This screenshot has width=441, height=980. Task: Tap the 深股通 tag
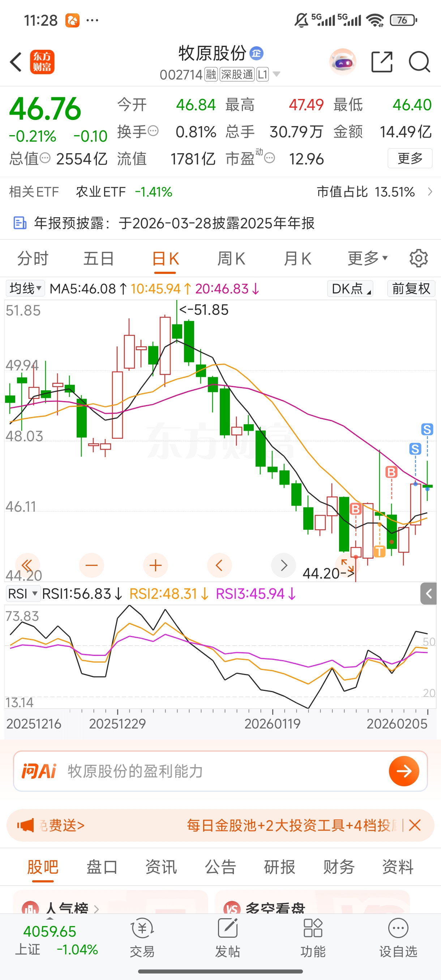pyautogui.click(x=237, y=74)
